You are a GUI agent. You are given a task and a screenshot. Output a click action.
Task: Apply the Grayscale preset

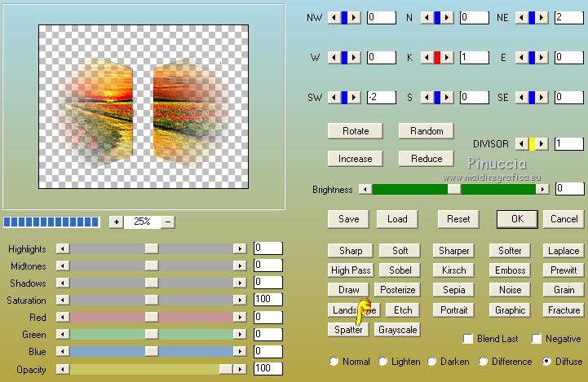(397, 330)
